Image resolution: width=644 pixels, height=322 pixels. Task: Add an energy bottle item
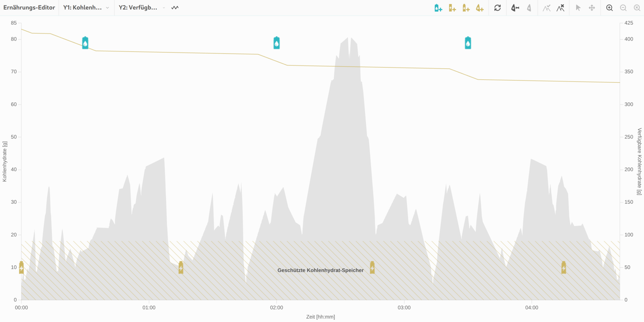coord(466,8)
